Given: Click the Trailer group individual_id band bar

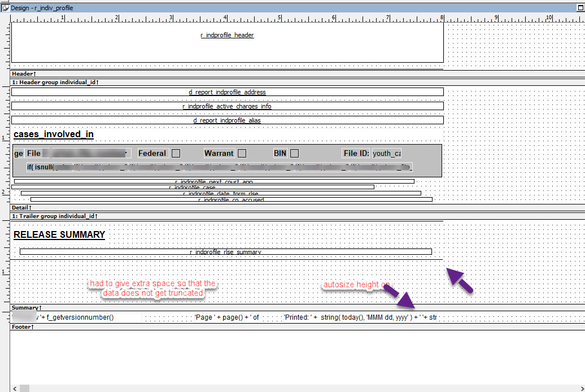Looking at the screenshot, I should (226, 216).
